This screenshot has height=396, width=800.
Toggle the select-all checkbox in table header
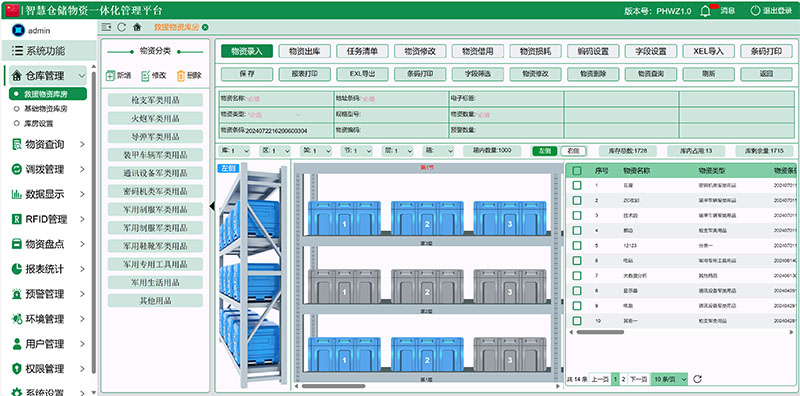[577, 171]
